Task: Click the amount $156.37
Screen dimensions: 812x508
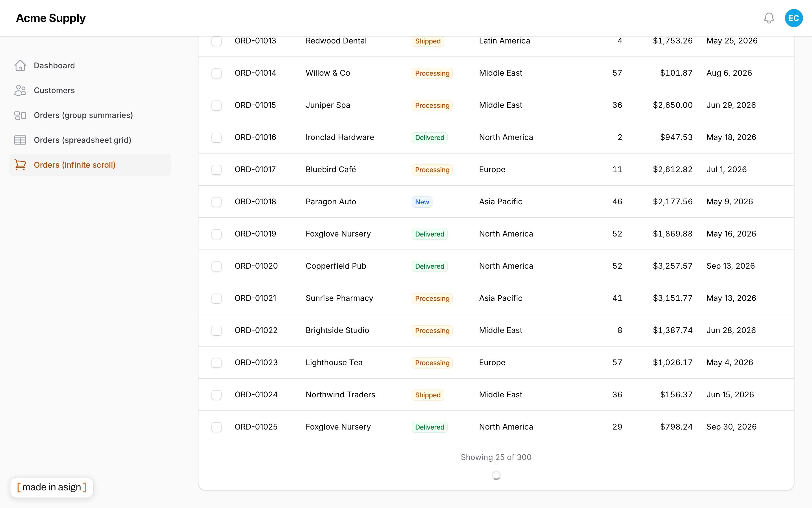Action: [x=676, y=395]
